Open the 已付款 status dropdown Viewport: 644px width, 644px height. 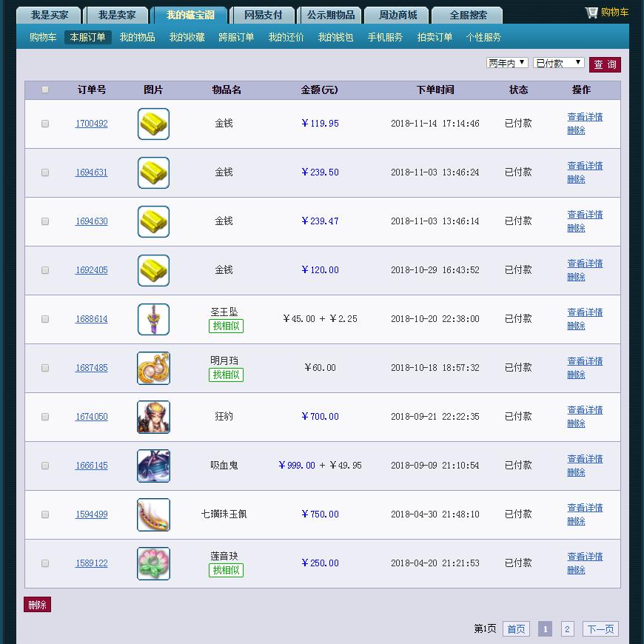point(559,63)
